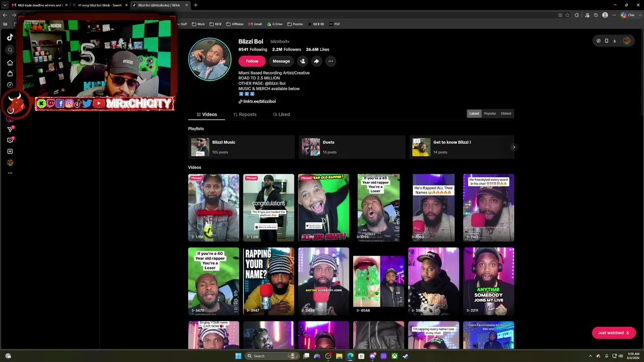
Task: Open the browser tab search dropdown
Action: point(5,5)
